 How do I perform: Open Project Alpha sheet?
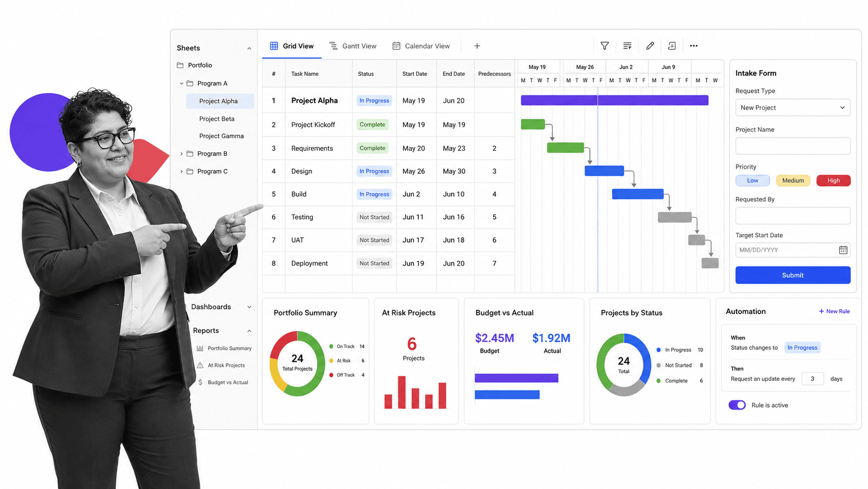coord(220,101)
